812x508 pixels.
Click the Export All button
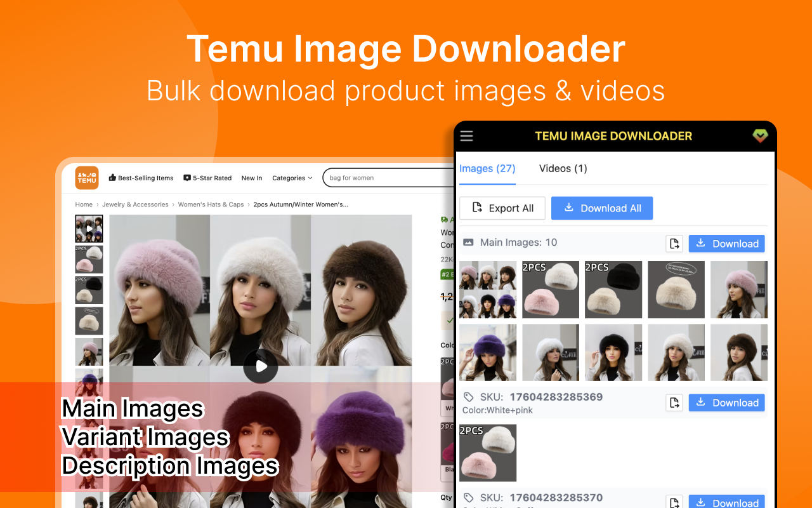(502, 208)
